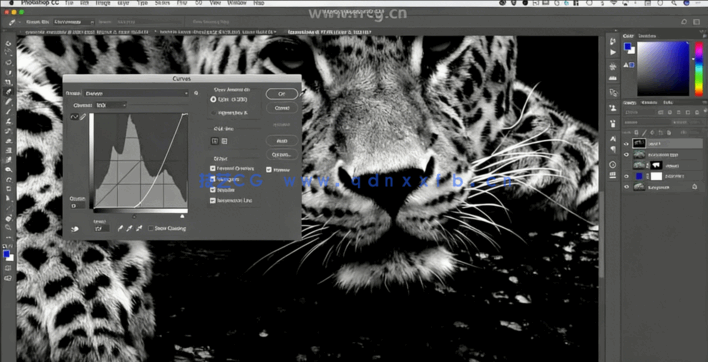The height and width of the screenshot is (362, 708).
Task: Activate the on-image adjustment hand in Curves
Action: point(75,229)
